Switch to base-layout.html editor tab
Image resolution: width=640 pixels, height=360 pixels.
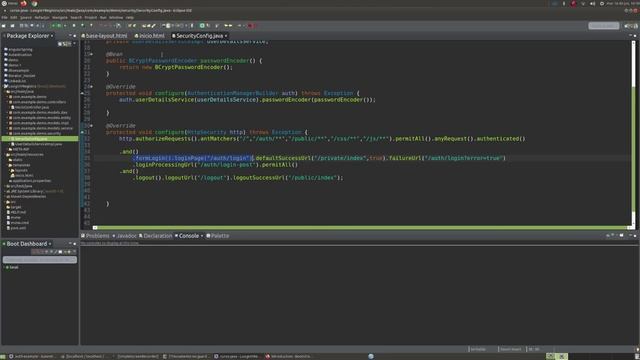pyautogui.click(x=104, y=36)
